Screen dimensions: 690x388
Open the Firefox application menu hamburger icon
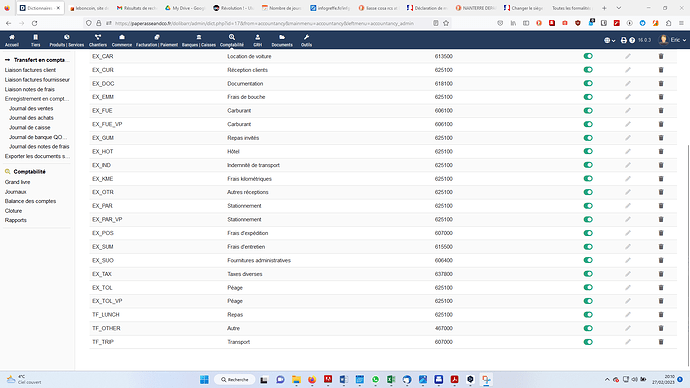pyautogui.click(x=681, y=23)
